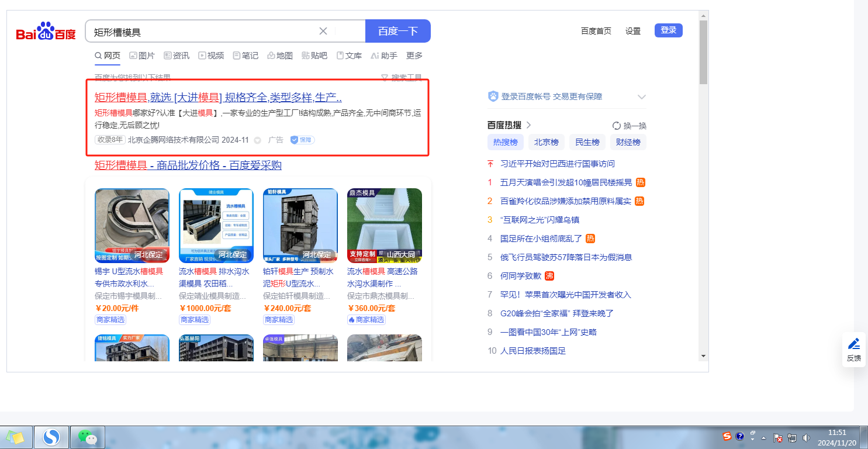Viewport: 868px width, 449px height.
Task: Click the ¥240.00元/套 price
Action: [287, 308]
